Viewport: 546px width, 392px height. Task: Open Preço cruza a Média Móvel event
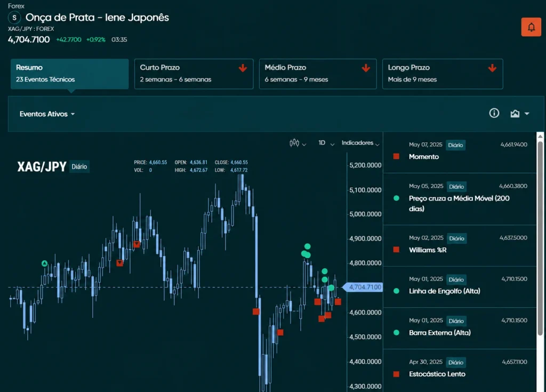(460, 199)
